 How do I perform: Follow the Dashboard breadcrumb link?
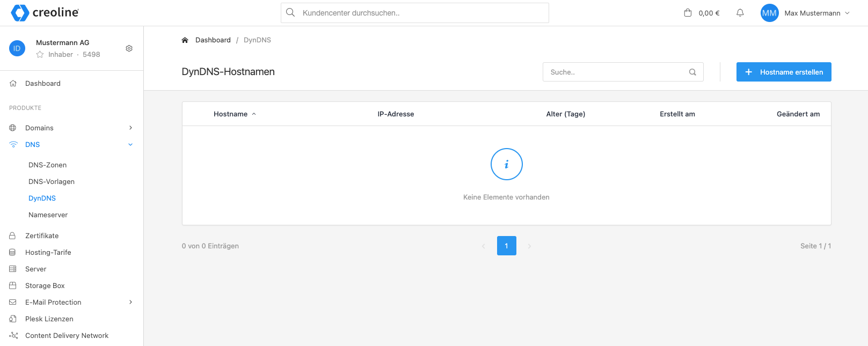point(213,40)
